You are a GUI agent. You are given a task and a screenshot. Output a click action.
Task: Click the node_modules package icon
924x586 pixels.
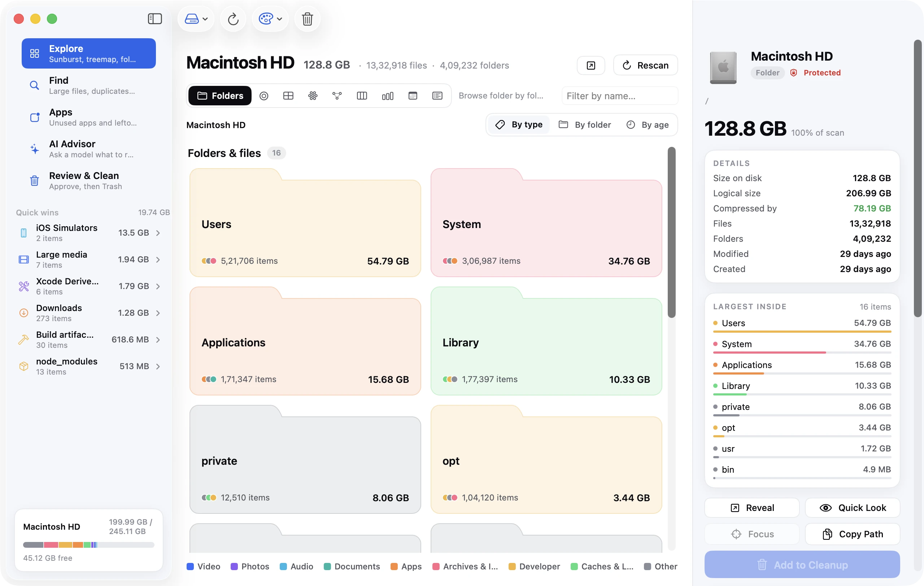(x=24, y=366)
